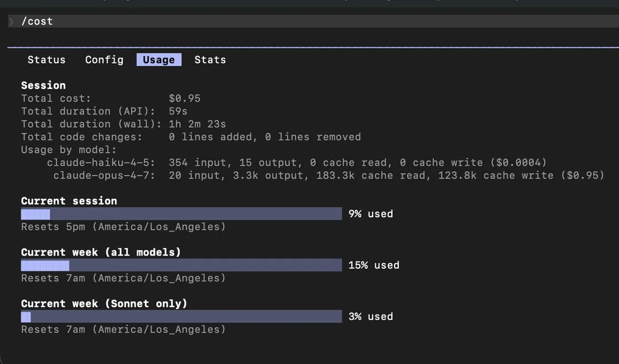
Task: Open the Config tab
Action: [x=104, y=60]
